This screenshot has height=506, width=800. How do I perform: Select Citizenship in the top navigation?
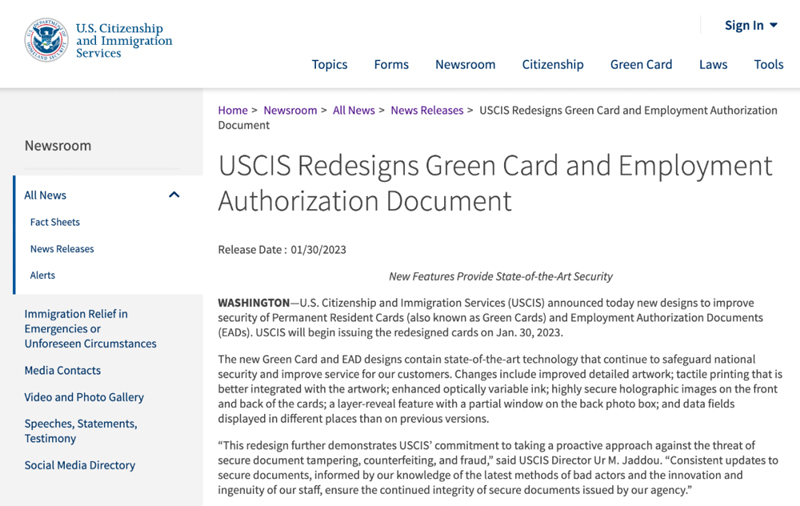pos(552,64)
